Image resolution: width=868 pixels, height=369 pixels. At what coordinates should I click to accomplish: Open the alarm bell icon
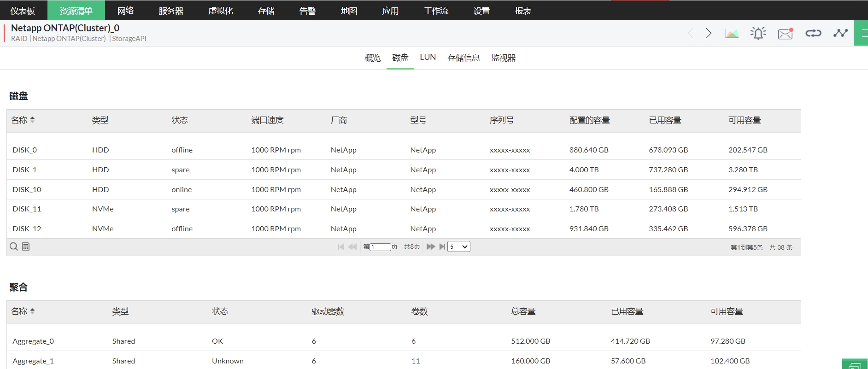pos(758,33)
